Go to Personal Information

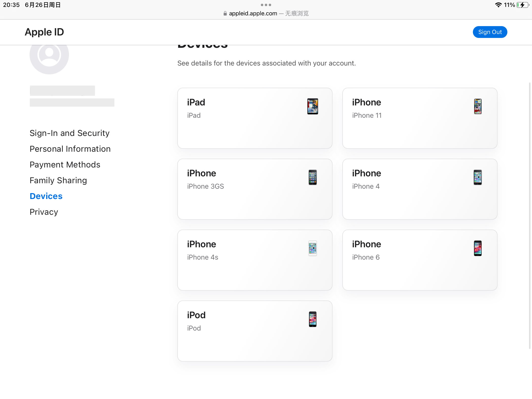[x=70, y=149]
